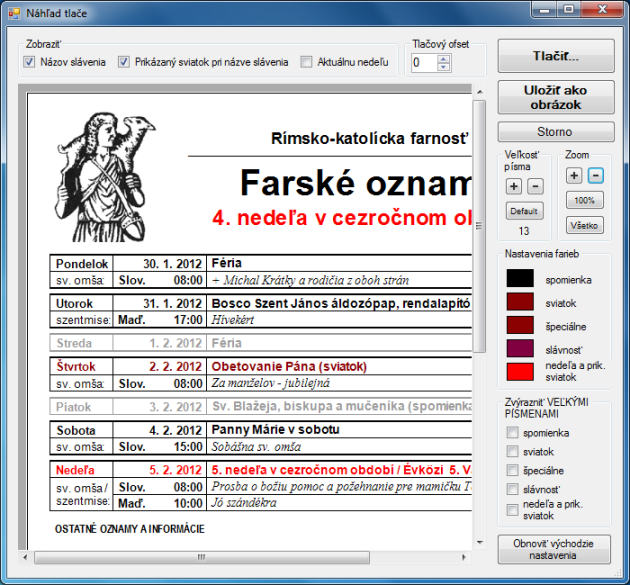Cancel with the Storno button

click(555, 132)
